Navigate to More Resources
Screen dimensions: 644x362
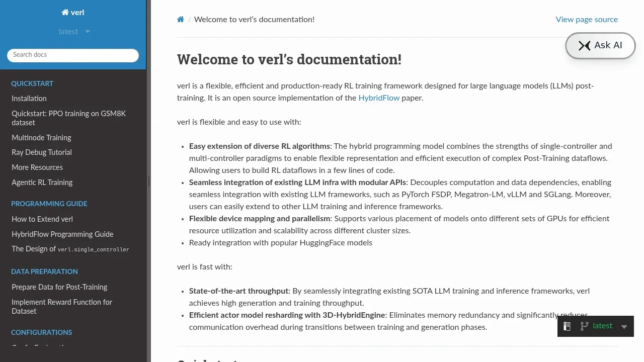[37, 167]
